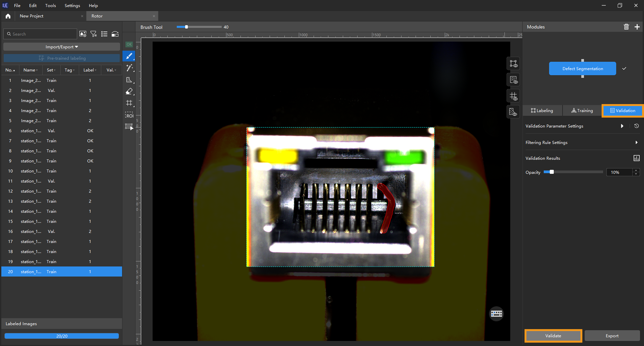Viewport: 644px width, 346px height.
Task: Delete module with the trash icon
Action: click(x=626, y=27)
